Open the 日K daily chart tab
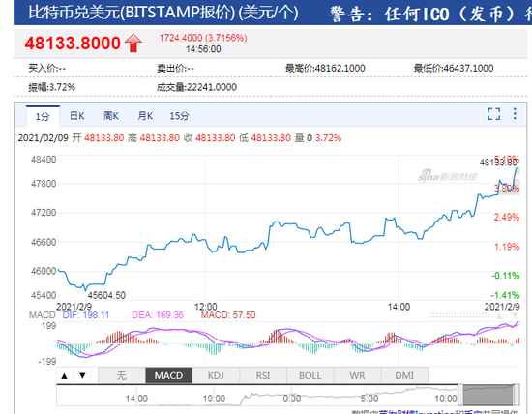532x414 pixels. (77, 116)
